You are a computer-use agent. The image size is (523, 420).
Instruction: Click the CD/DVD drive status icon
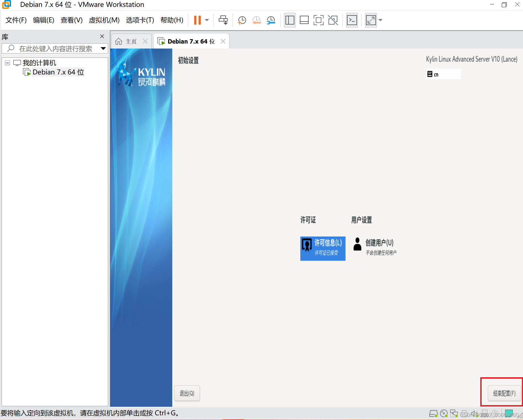[444, 414]
